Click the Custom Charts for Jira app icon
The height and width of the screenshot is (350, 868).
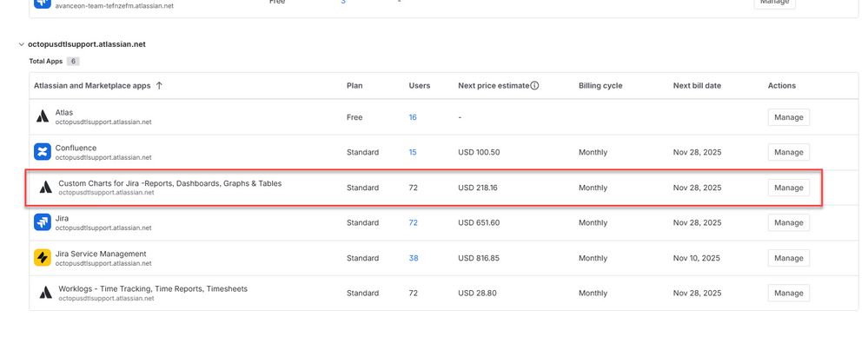click(x=45, y=188)
